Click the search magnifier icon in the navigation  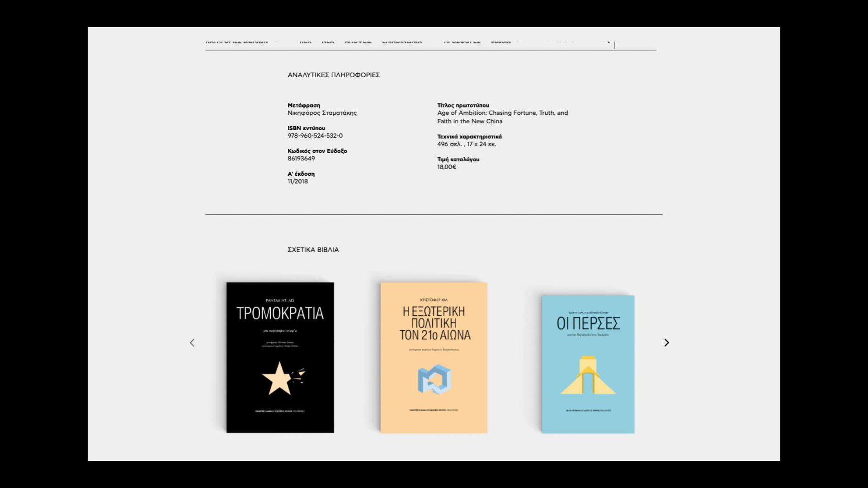coord(608,41)
